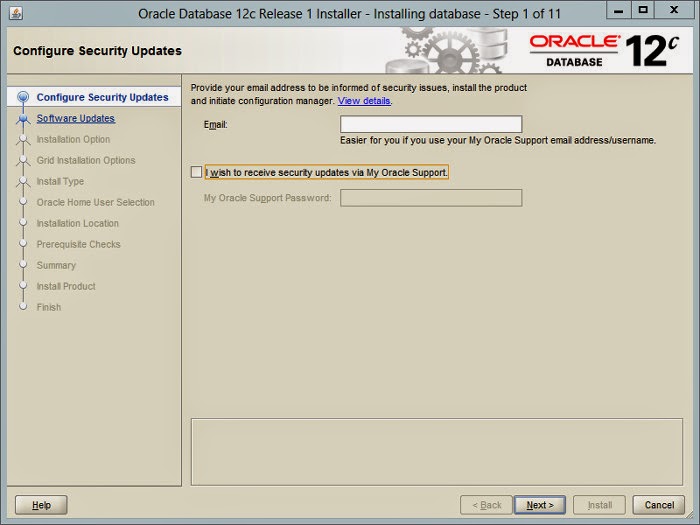
Task: Click the Prerequisite Checks step text
Action: pyautogui.click(x=79, y=244)
